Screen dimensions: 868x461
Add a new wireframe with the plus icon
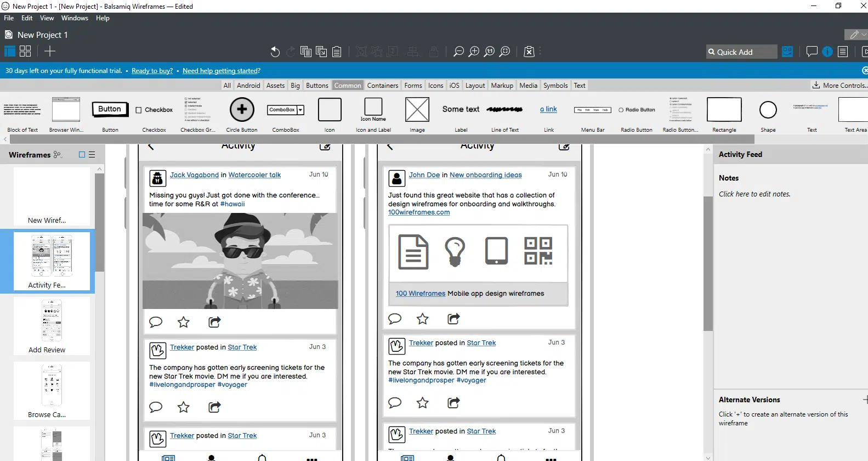tap(50, 52)
